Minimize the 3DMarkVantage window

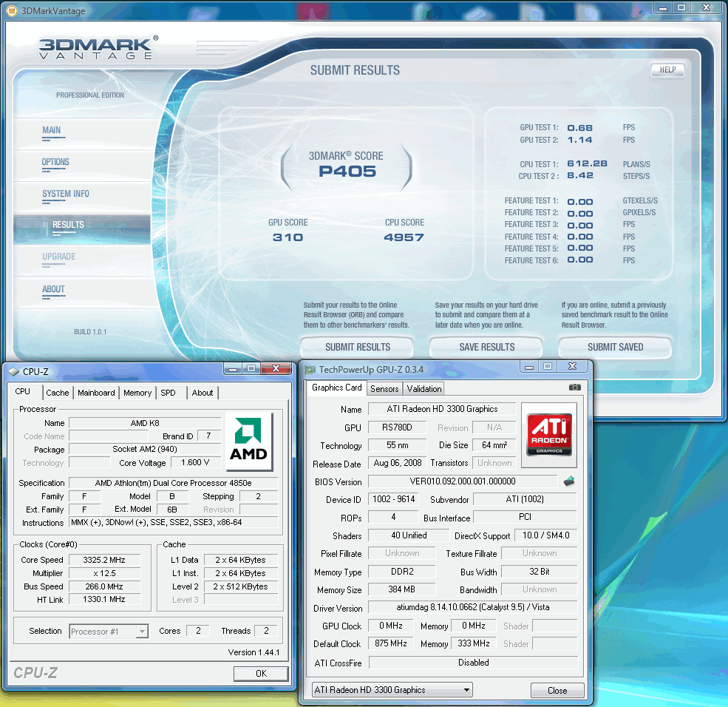pyautogui.click(x=663, y=8)
